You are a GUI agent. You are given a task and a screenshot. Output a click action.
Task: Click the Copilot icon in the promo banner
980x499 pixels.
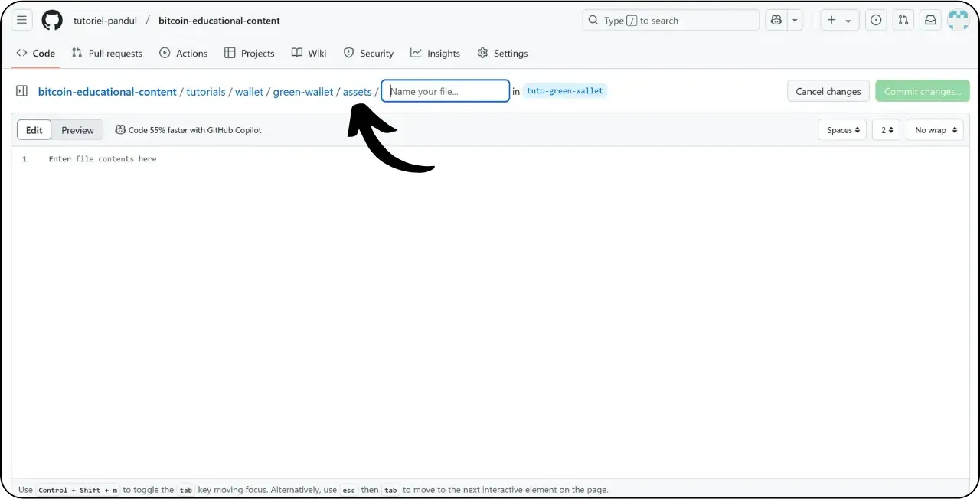pos(121,129)
